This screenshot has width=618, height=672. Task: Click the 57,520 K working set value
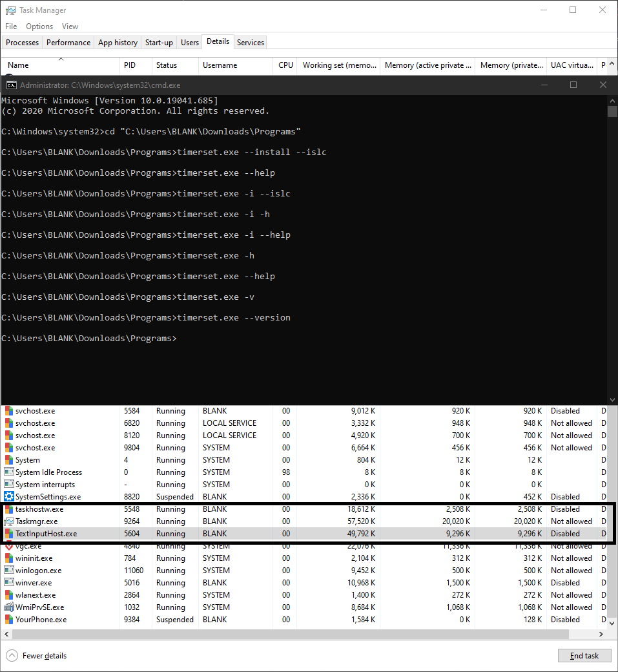(x=361, y=521)
